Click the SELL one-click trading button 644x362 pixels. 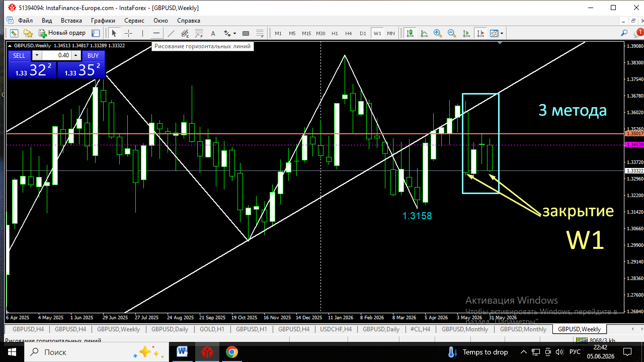tap(19, 55)
